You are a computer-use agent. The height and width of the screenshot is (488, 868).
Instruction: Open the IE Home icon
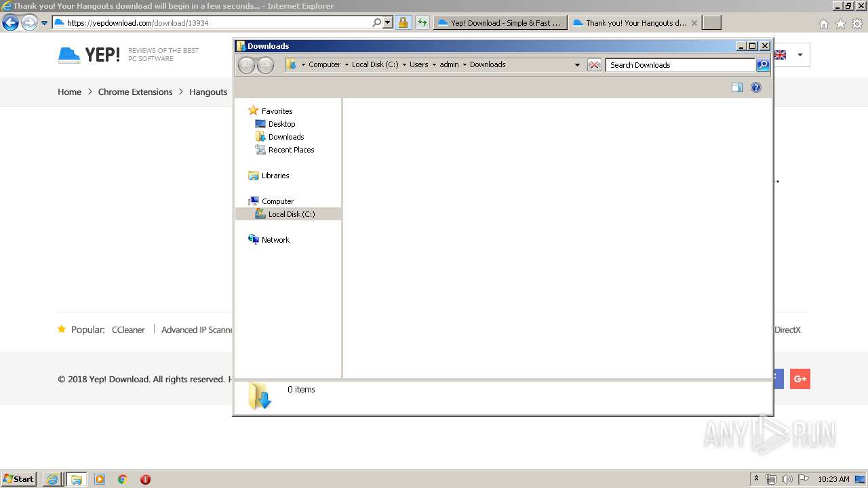823,24
